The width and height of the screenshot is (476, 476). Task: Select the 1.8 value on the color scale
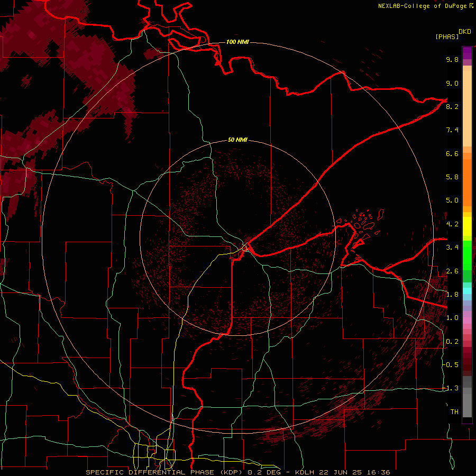click(452, 295)
